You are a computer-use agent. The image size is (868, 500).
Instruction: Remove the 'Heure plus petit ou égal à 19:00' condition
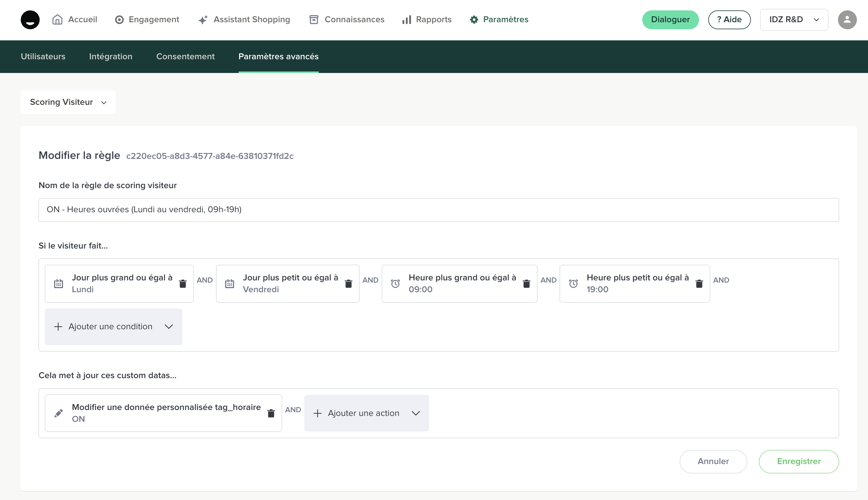(x=699, y=284)
